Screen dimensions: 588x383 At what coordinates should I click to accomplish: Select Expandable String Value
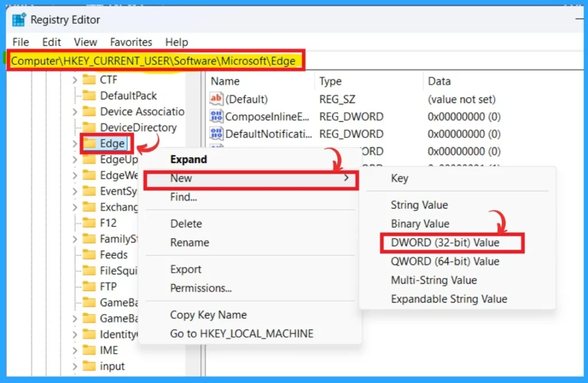tap(457, 299)
